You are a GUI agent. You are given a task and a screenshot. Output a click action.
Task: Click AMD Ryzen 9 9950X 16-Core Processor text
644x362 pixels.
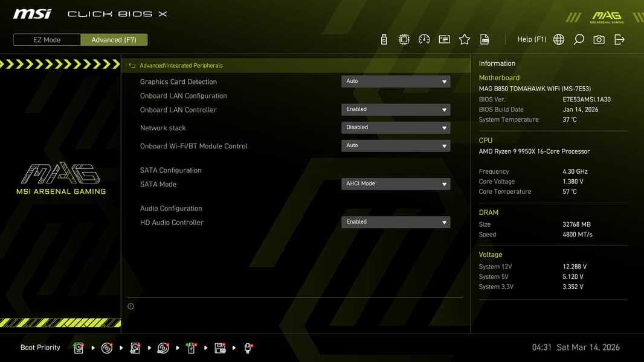(534, 151)
